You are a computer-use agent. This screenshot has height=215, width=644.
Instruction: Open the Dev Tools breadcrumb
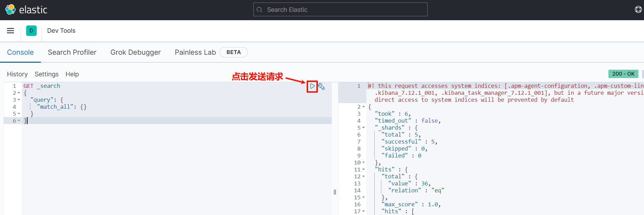61,31
